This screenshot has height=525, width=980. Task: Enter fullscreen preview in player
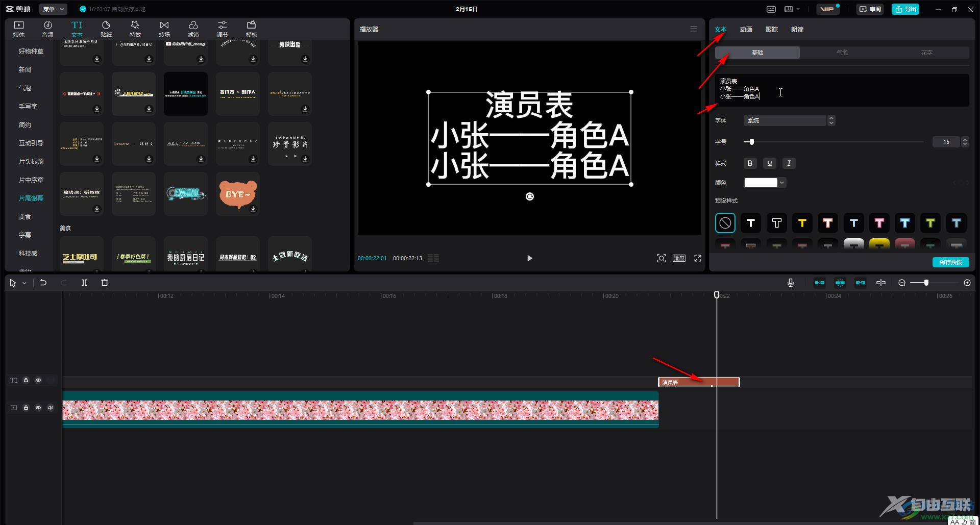698,258
